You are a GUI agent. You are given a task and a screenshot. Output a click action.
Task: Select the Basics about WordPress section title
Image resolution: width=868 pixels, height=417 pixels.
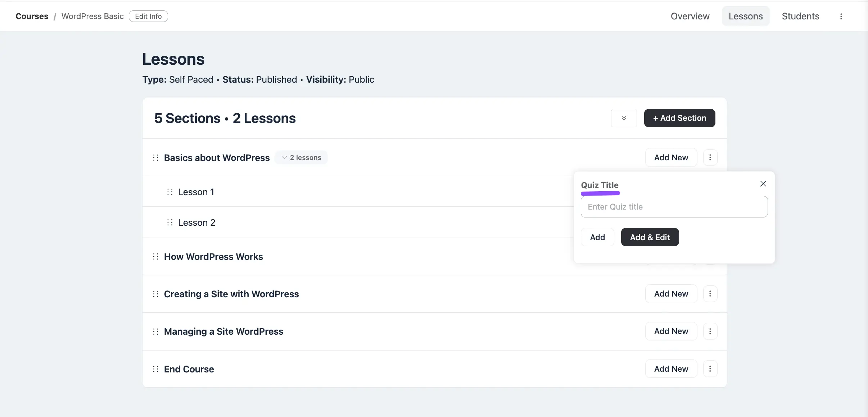217,158
